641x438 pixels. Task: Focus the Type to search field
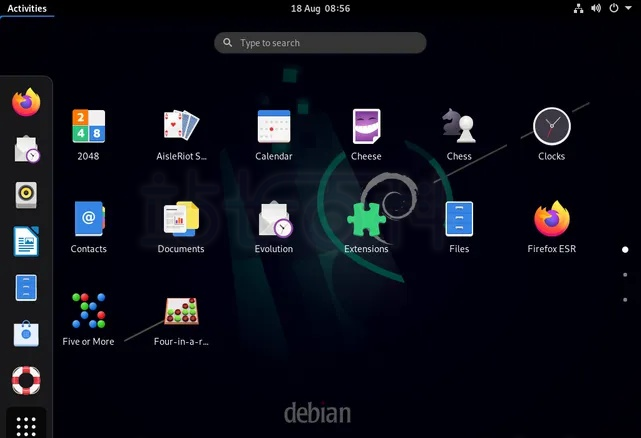coord(320,43)
